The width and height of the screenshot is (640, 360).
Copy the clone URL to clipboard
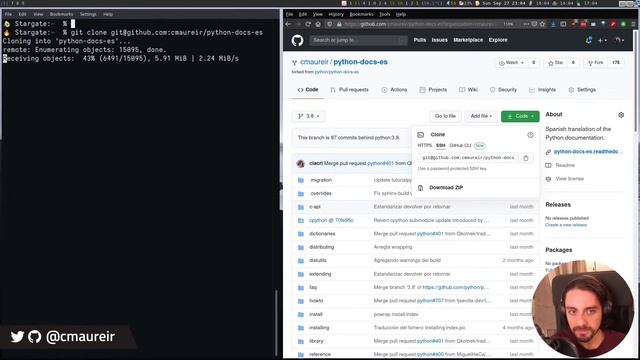pyautogui.click(x=526, y=158)
